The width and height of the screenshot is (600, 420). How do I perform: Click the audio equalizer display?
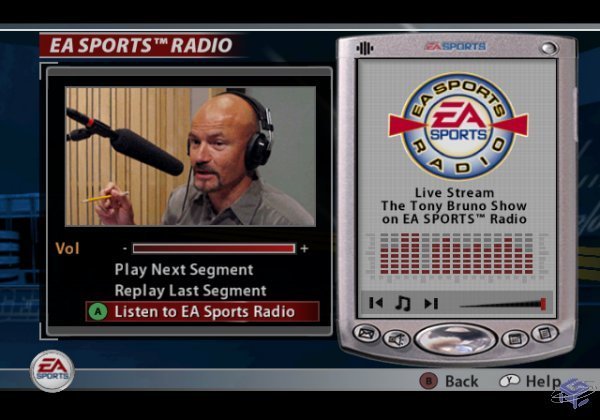pos(457,256)
